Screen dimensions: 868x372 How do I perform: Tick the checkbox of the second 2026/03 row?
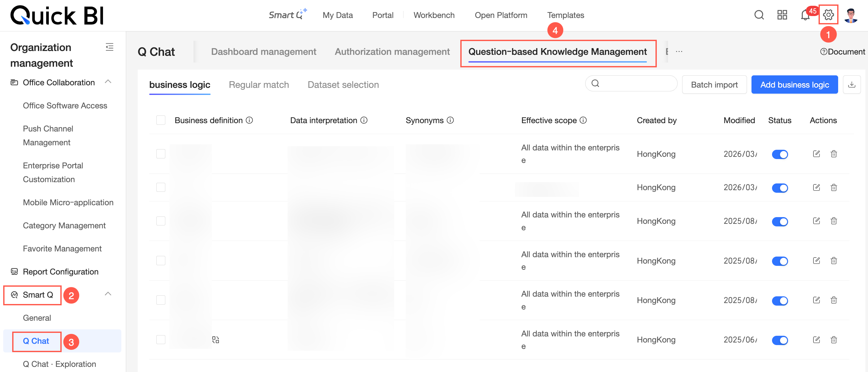pyautogui.click(x=161, y=187)
